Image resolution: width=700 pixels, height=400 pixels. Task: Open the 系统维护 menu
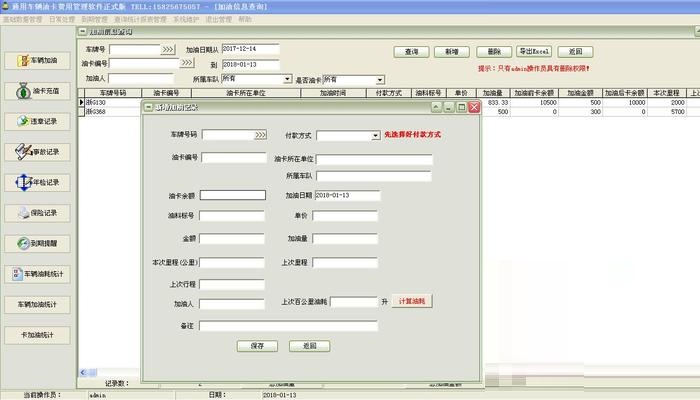(x=186, y=19)
